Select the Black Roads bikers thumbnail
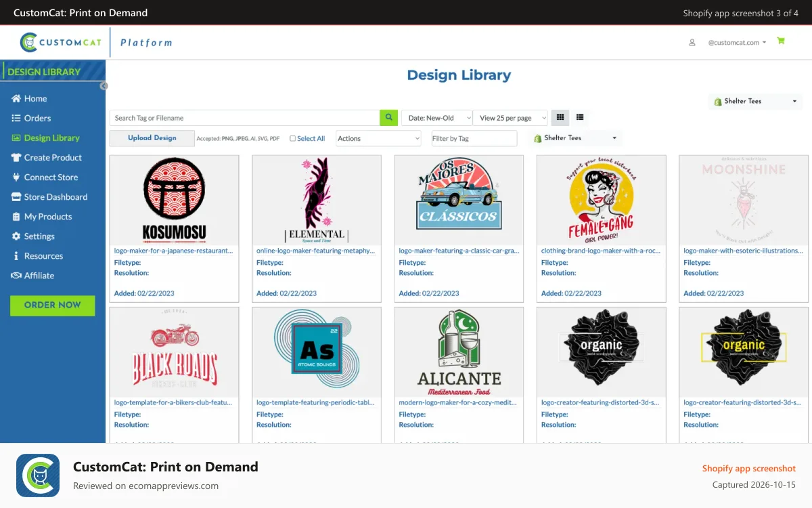This screenshot has height=508, width=812. click(x=174, y=352)
